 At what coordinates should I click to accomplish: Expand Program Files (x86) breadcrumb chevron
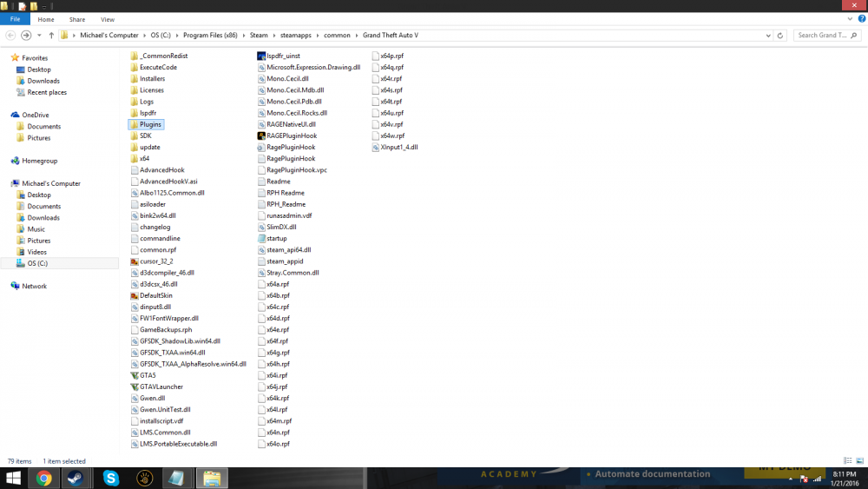(x=244, y=36)
